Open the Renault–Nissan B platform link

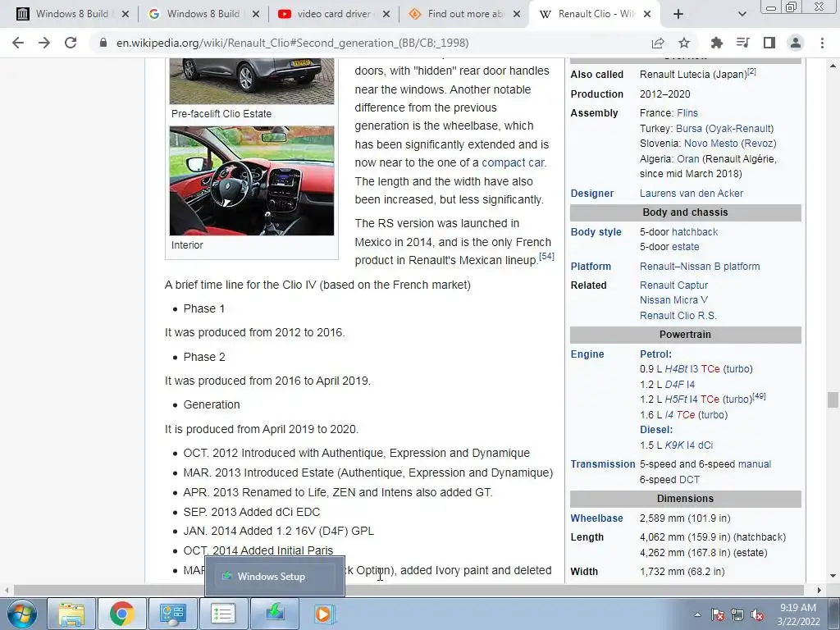[700, 267]
